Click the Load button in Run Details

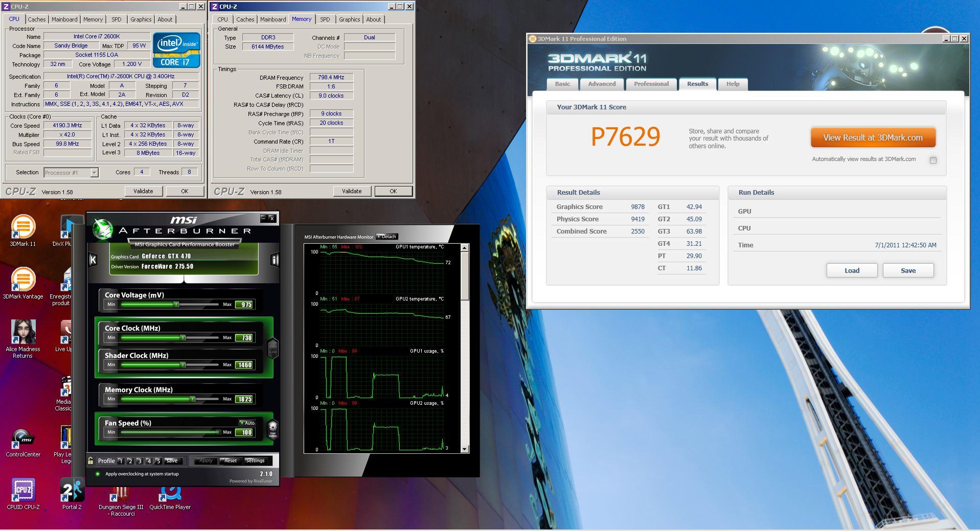click(852, 270)
